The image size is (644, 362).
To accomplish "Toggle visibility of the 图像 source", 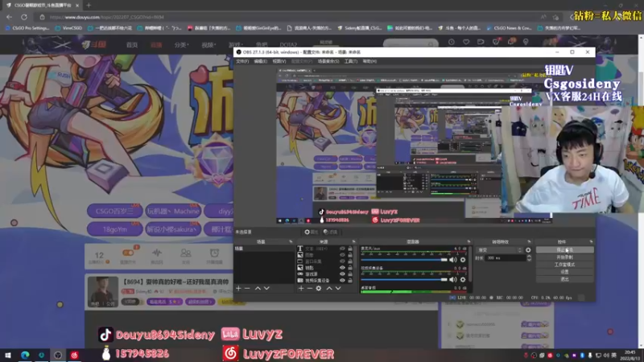I will [342, 255].
